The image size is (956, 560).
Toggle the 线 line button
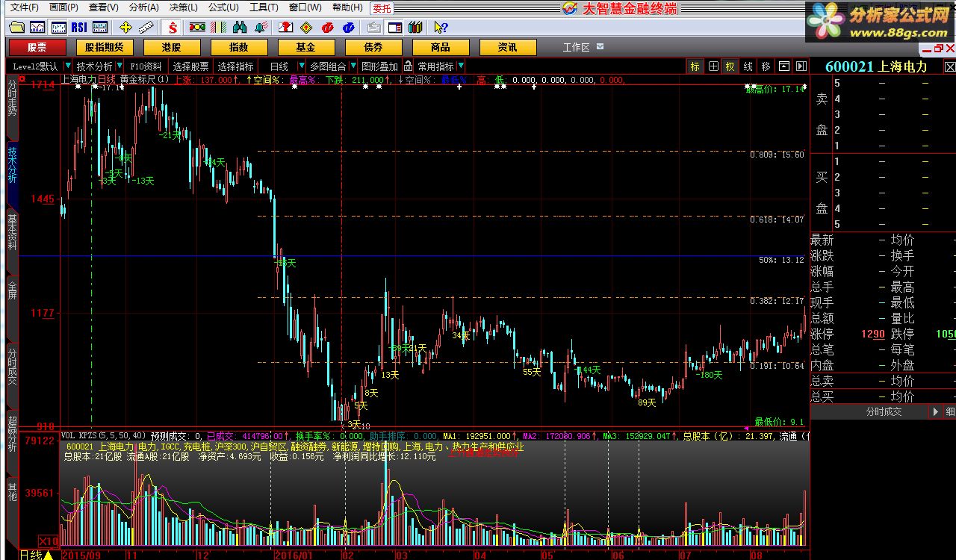[x=748, y=66]
